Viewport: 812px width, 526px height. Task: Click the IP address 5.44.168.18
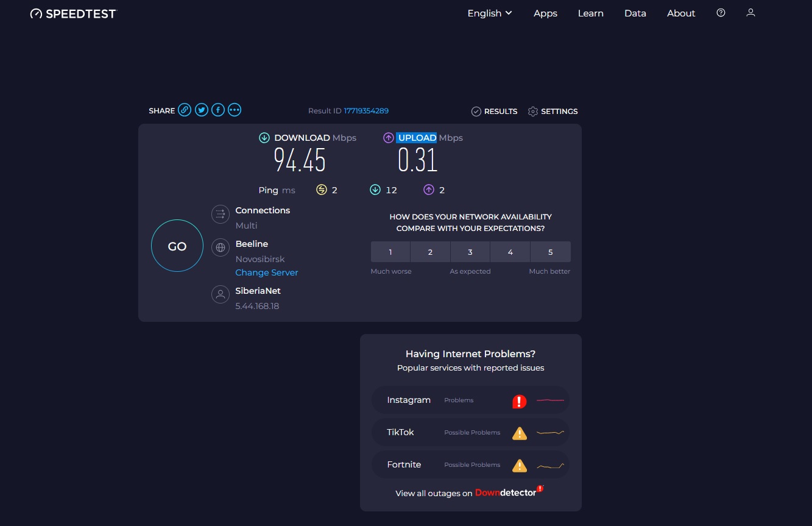pos(257,306)
